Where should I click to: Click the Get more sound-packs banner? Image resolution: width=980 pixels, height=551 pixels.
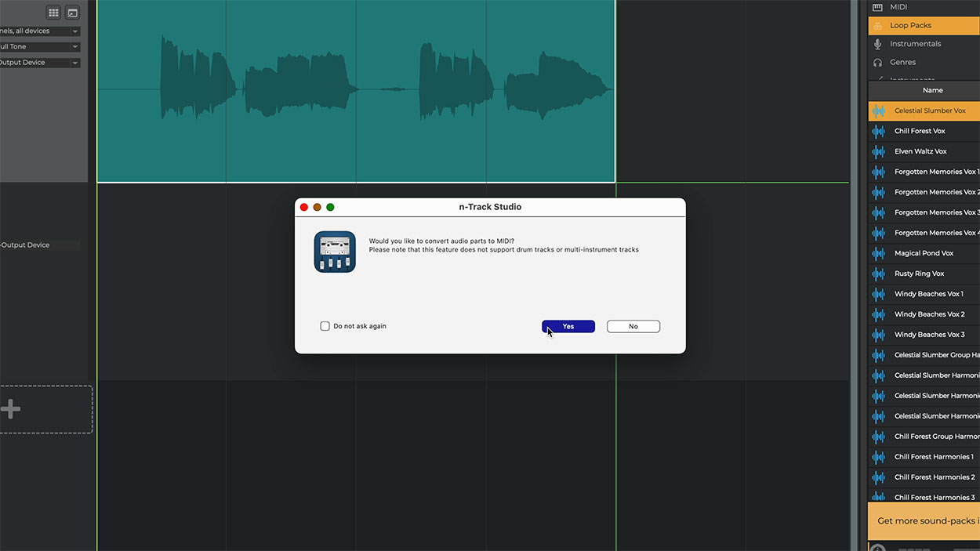(x=925, y=520)
